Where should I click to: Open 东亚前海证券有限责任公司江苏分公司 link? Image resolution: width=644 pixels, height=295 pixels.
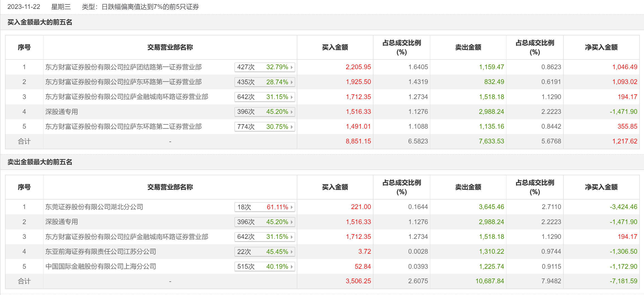pos(101,252)
